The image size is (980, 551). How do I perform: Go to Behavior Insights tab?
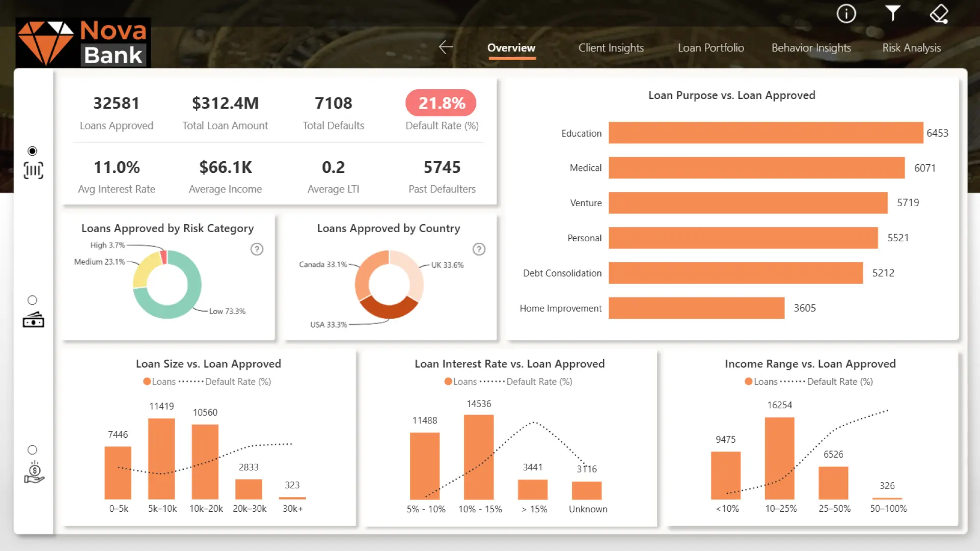point(811,48)
